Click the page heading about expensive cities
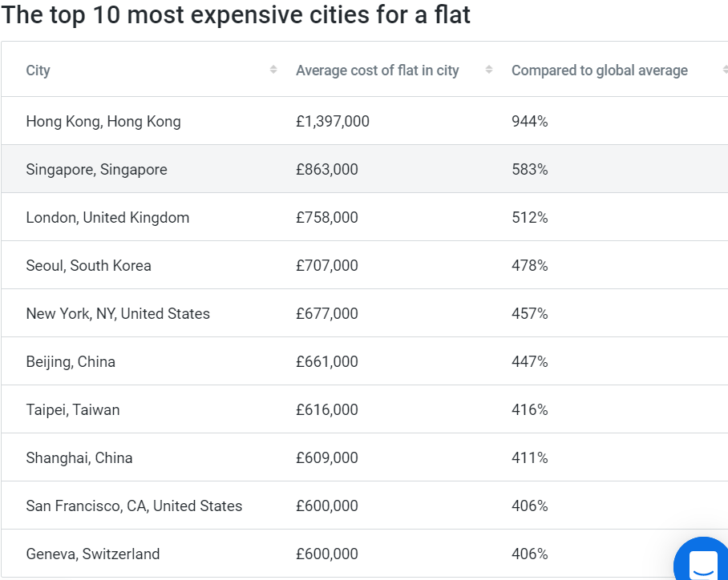 point(236,14)
